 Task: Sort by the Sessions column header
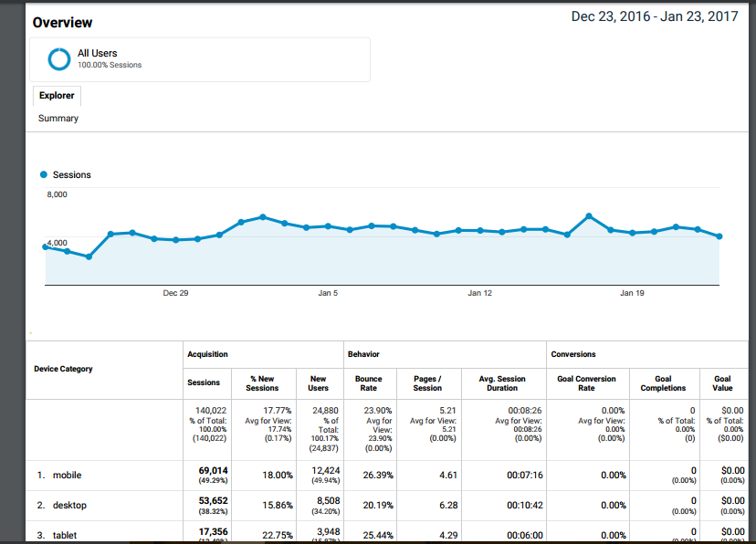(x=204, y=382)
